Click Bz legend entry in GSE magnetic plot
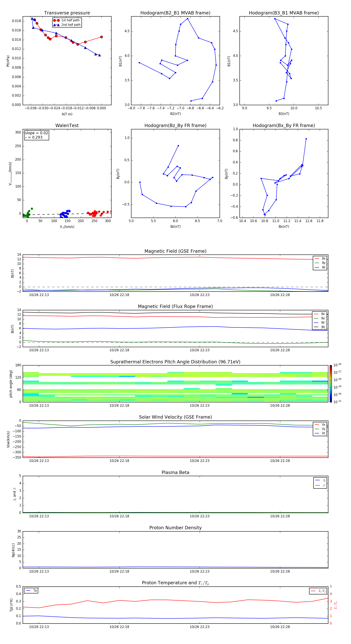The width and height of the screenshot is (351, 644). 320,267
